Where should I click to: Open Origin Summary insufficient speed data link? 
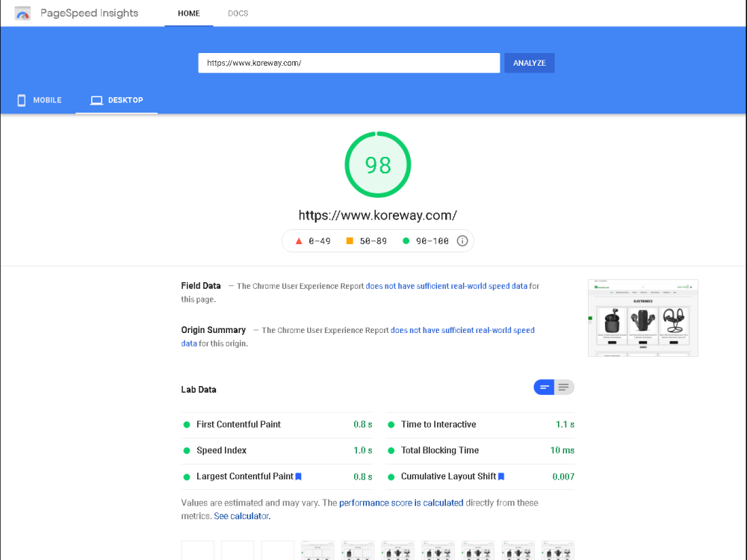point(462,330)
